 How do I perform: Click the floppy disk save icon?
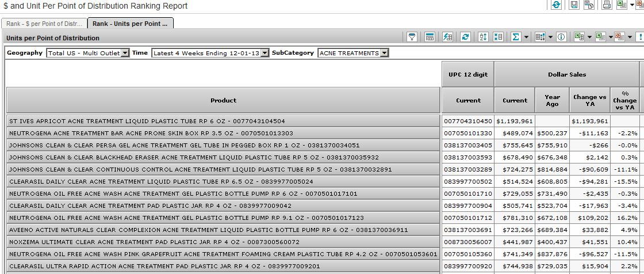(574, 5)
